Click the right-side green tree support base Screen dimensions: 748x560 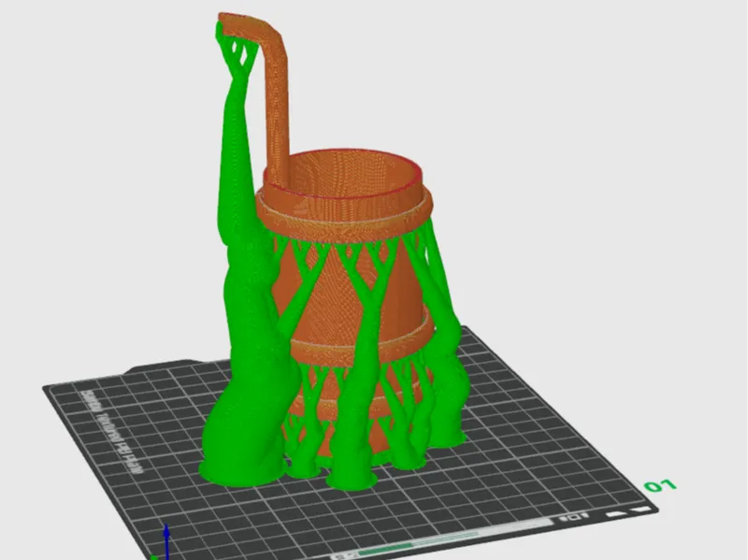pyautogui.click(x=448, y=432)
